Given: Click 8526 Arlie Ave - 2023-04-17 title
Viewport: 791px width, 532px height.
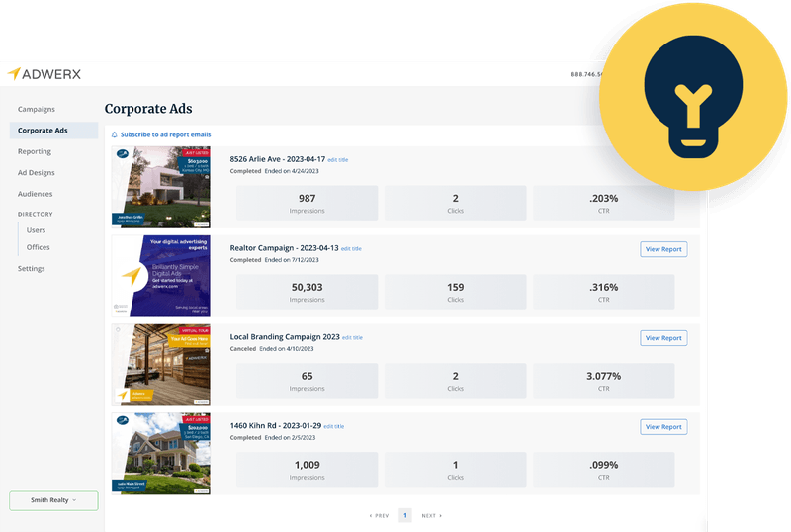Looking at the screenshot, I should point(278,159).
